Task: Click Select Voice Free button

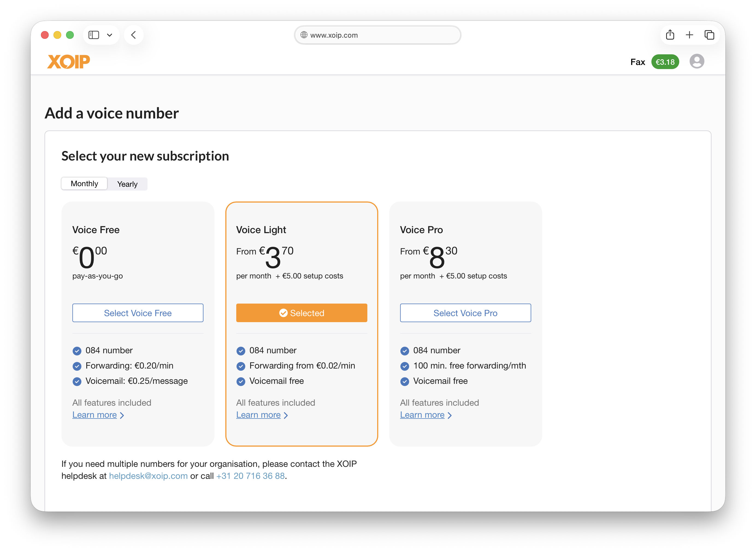Action: pyautogui.click(x=138, y=313)
